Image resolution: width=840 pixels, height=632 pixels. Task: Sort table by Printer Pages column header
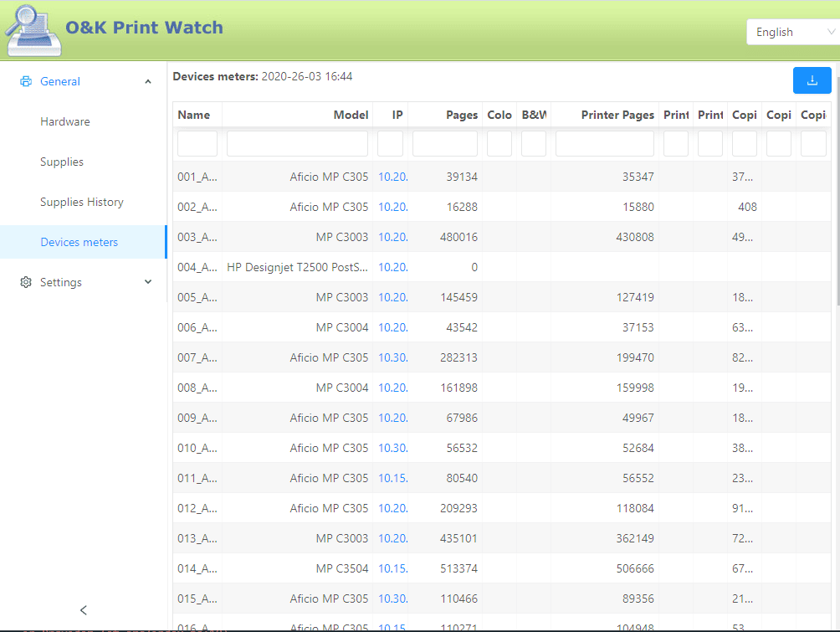[x=617, y=115]
